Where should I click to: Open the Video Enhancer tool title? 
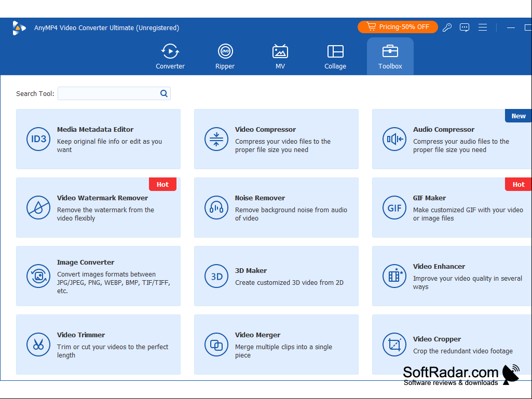439,266
